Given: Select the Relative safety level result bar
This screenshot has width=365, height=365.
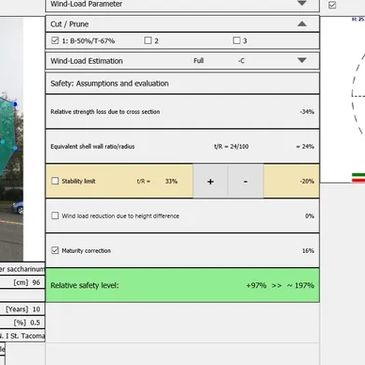Looking at the screenshot, I should (x=182, y=285).
